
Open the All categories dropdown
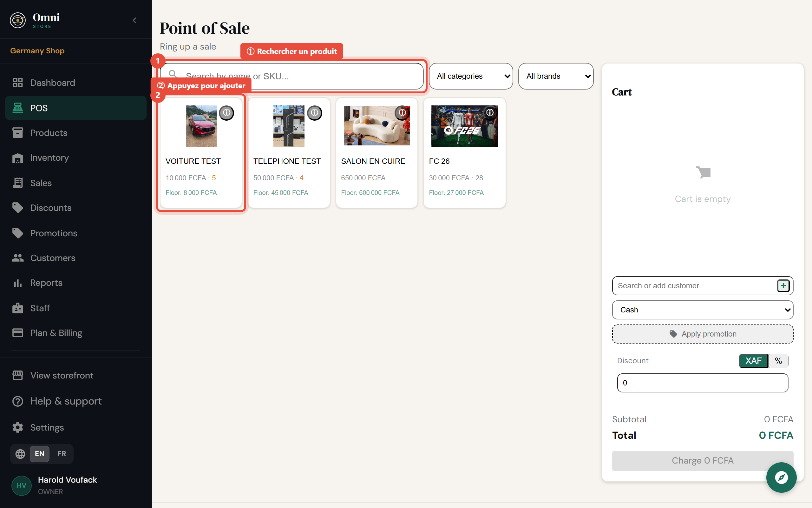point(471,76)
